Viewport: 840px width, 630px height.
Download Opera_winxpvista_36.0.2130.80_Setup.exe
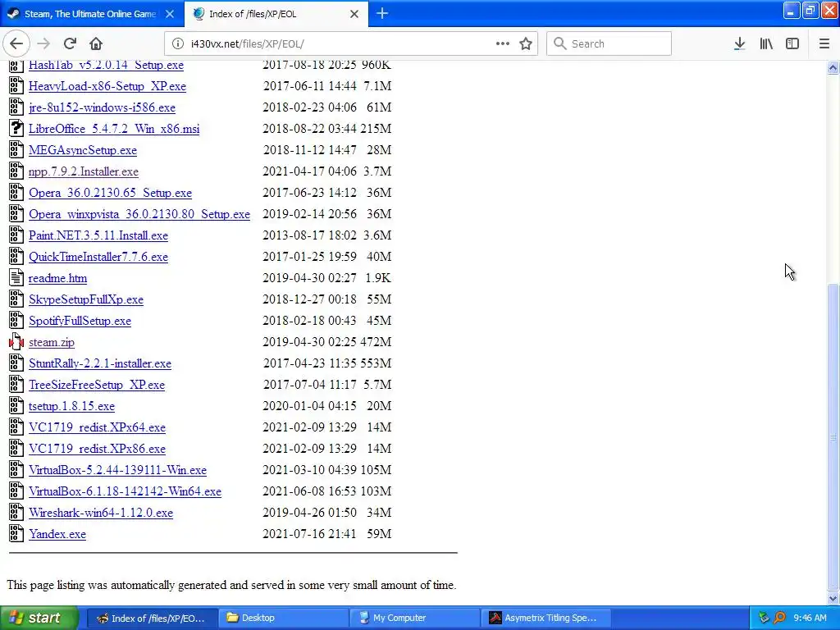[139, 214]
